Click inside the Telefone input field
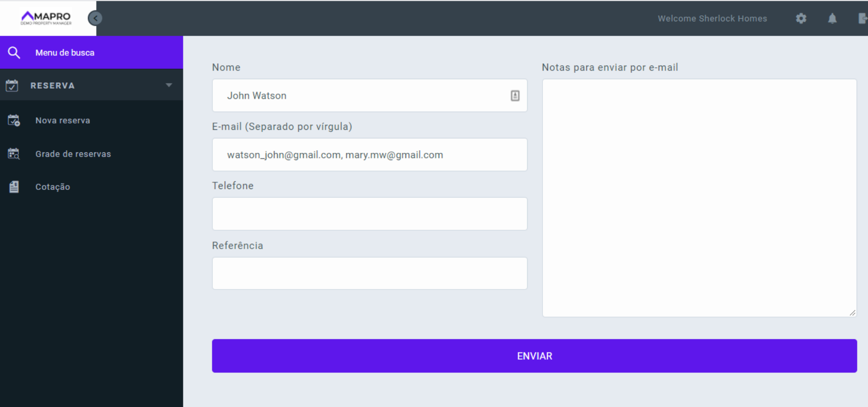 click(369, 213)
